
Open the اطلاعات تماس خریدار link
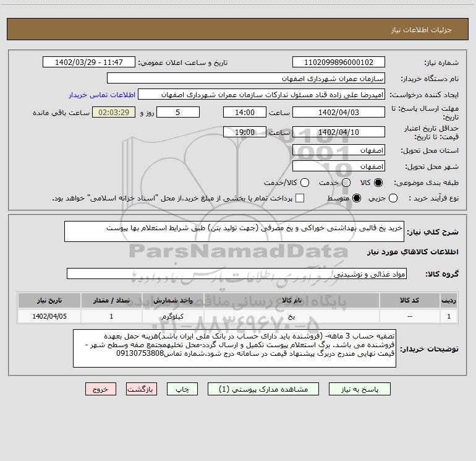tap(102, 95)
